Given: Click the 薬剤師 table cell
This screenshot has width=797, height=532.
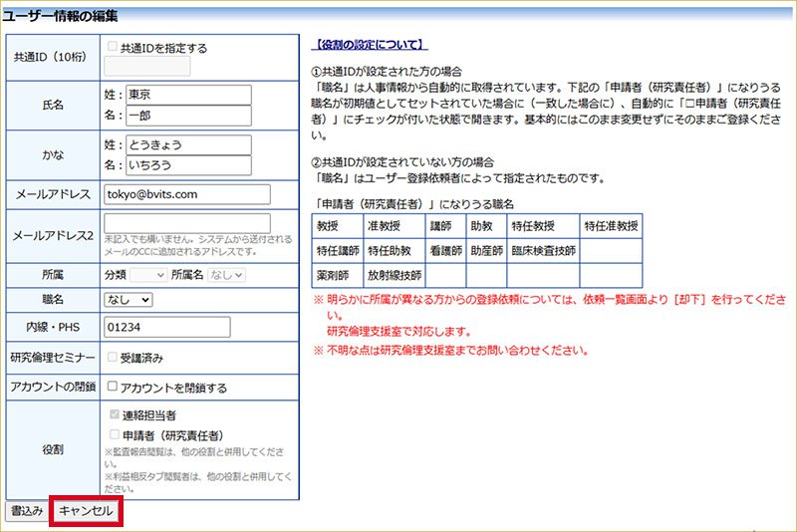Looking at the screenshot, I should 338,275.
